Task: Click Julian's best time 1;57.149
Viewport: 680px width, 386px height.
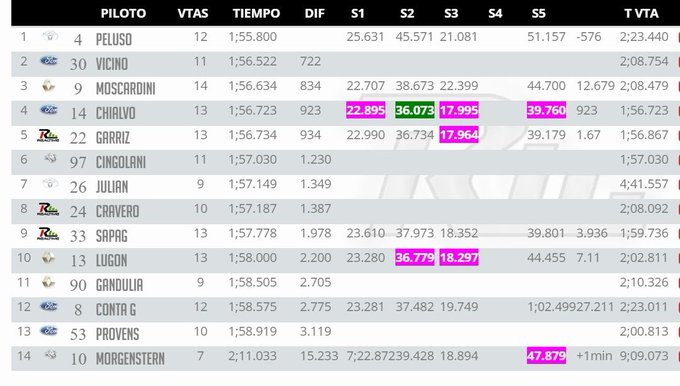Action: pyautogui.click(x=252, y=184)
